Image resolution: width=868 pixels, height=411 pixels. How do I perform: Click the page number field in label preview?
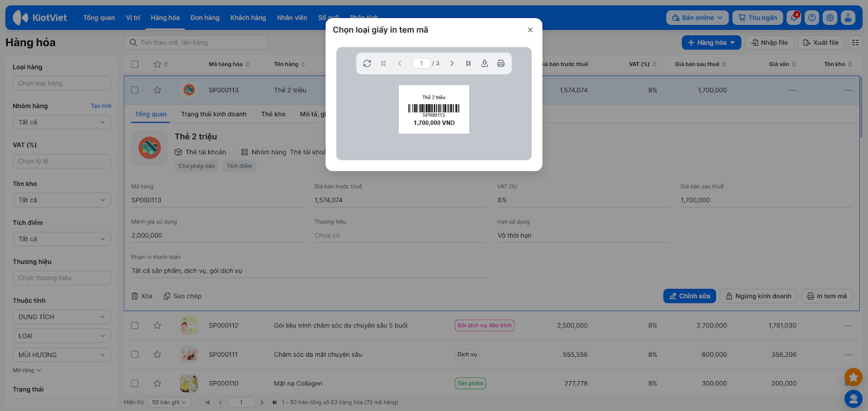[421, 64]
